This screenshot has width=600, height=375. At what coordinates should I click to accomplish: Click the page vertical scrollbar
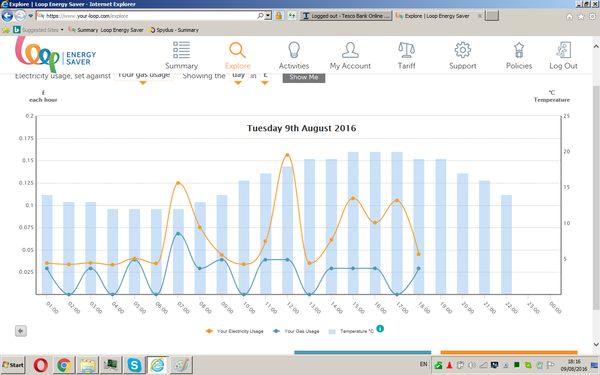596,197
